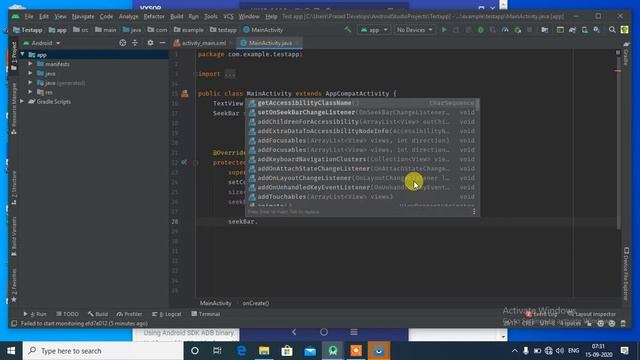This screenshot has height=360, width=640.
Task: Open Microsoft Edge from the taskbar
Action: click(241, 351)
